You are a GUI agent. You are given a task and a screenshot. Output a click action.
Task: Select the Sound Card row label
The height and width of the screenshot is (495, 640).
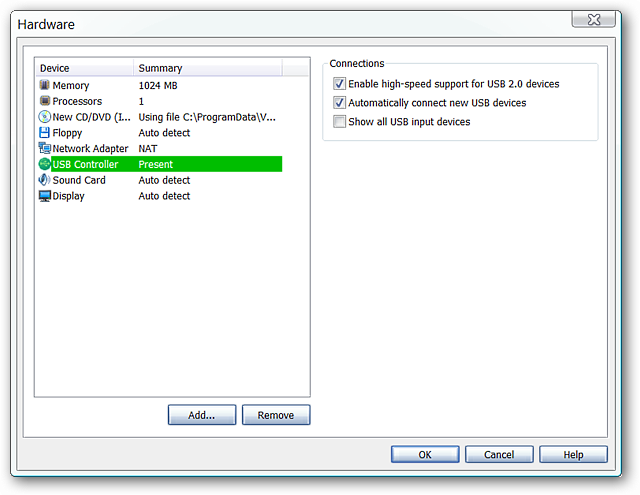click(79, 180)
